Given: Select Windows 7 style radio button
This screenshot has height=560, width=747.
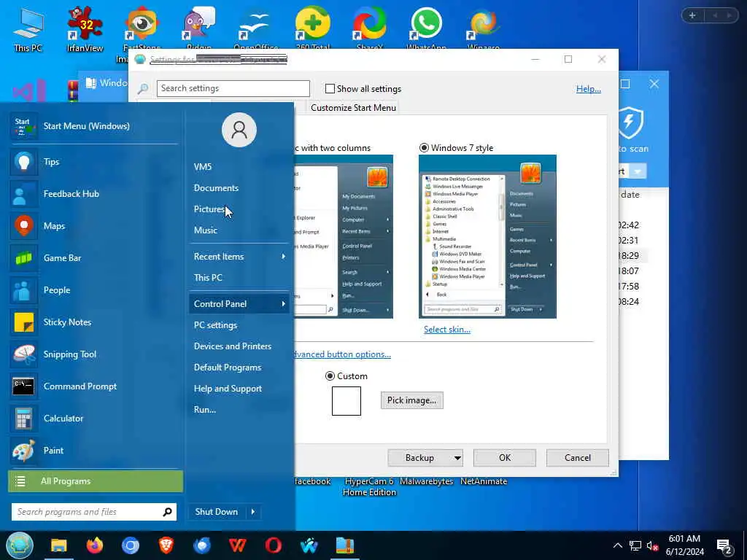Looking at the screenshot, I should tap(424, 147).
